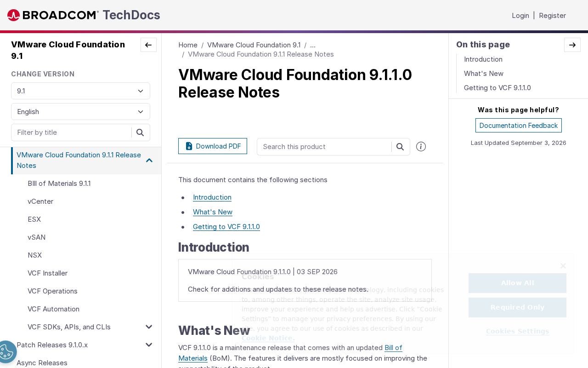Open the Login link
The width and height of the screenshot is (588, 368).
(520, 16)
